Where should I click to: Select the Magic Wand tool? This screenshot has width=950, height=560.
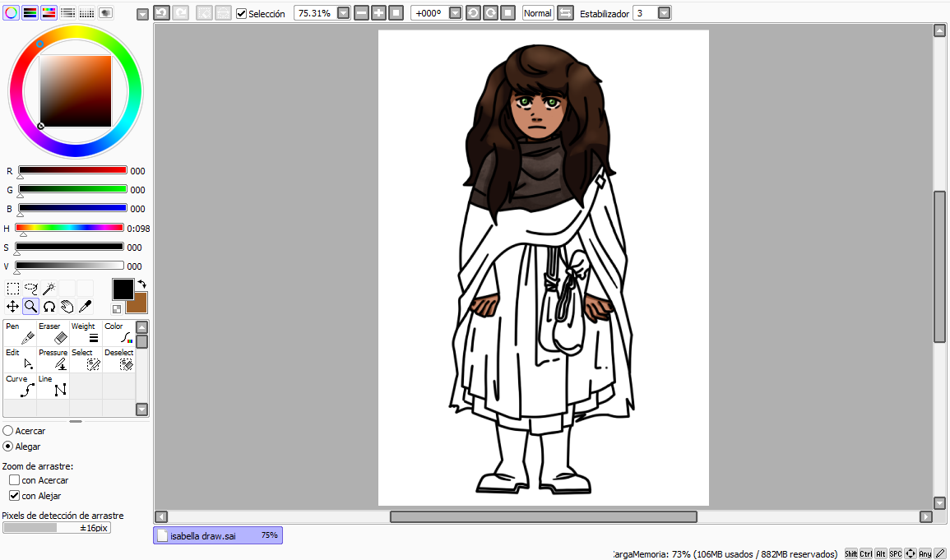pyautogui.click(x=49, y=289)
